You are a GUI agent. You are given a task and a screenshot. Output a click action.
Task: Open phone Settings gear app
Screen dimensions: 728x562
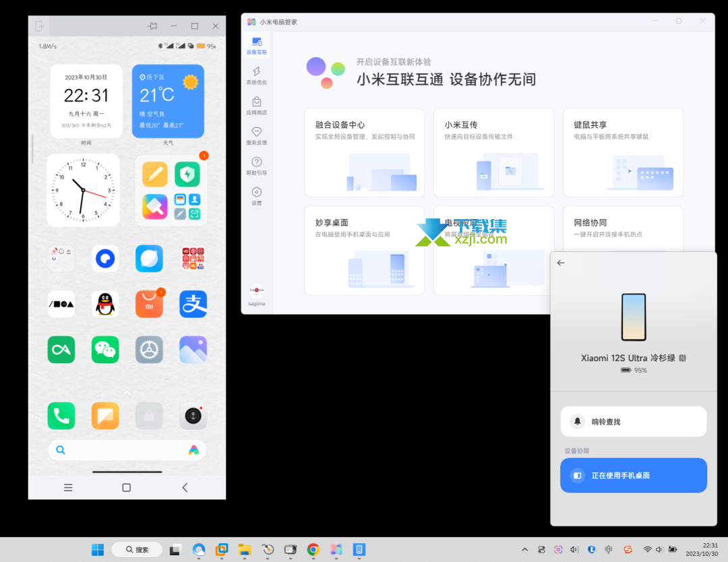[x=149, y=350]
